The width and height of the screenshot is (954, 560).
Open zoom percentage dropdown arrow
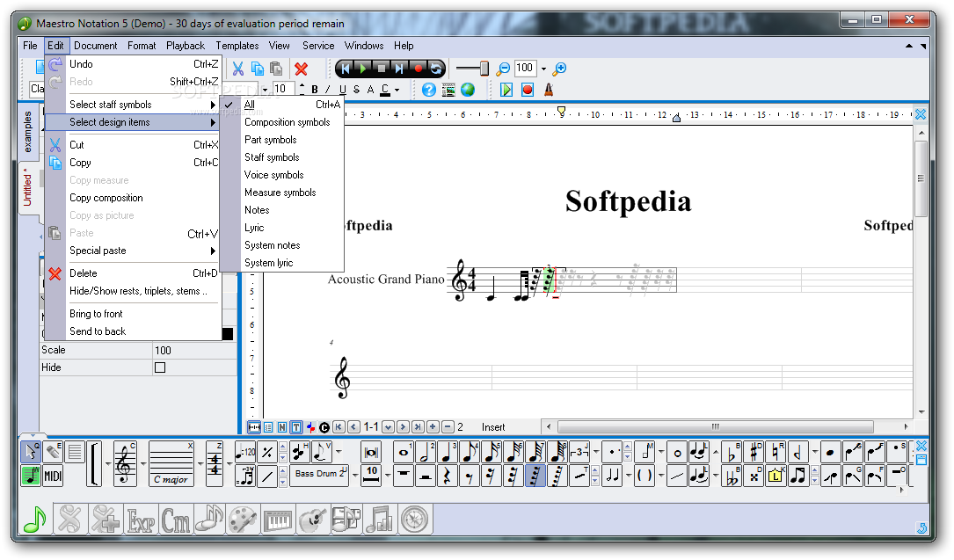pyautogui.click(x=544, y=69)
